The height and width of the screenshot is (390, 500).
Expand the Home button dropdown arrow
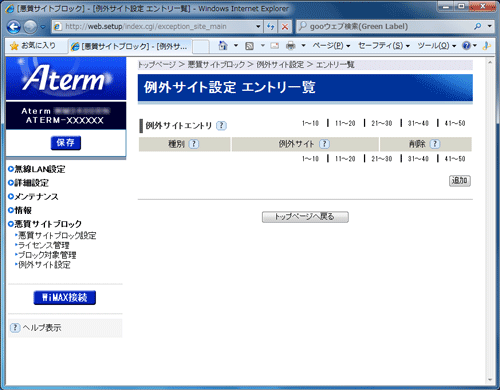click(236, 45)
